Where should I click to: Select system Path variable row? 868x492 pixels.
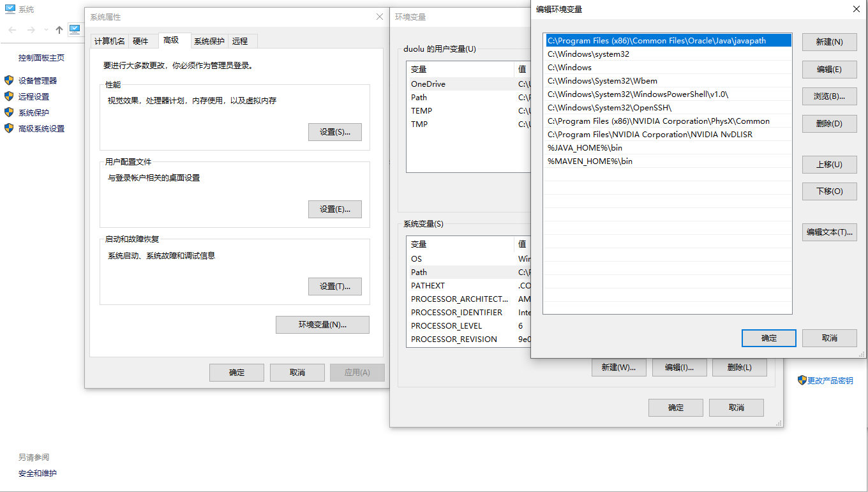pos(468,272)
